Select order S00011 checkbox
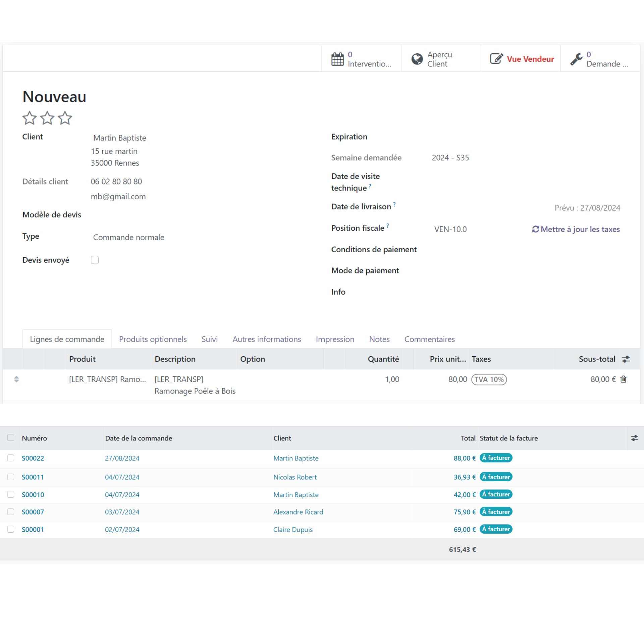This screenshot has width=644, height=644. (11, 477)
